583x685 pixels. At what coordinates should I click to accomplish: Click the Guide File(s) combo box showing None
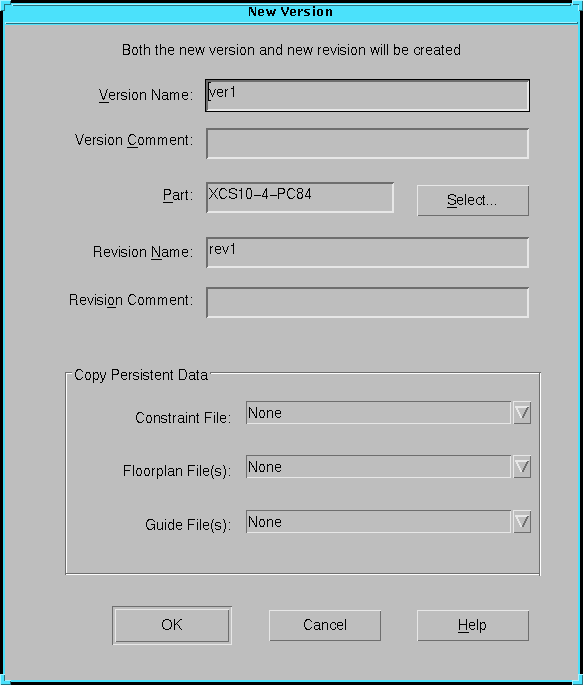click(x=378, y=521)
